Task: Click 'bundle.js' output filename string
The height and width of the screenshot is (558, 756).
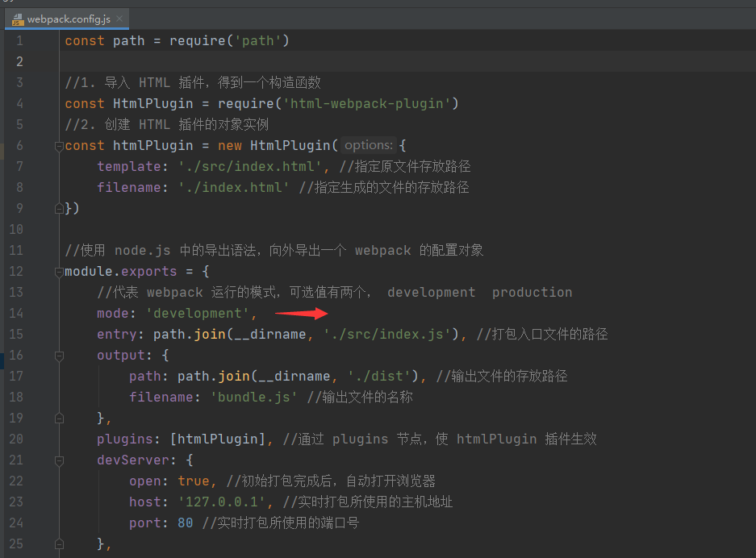Action: pyautogui.click(x=253, y=397)
